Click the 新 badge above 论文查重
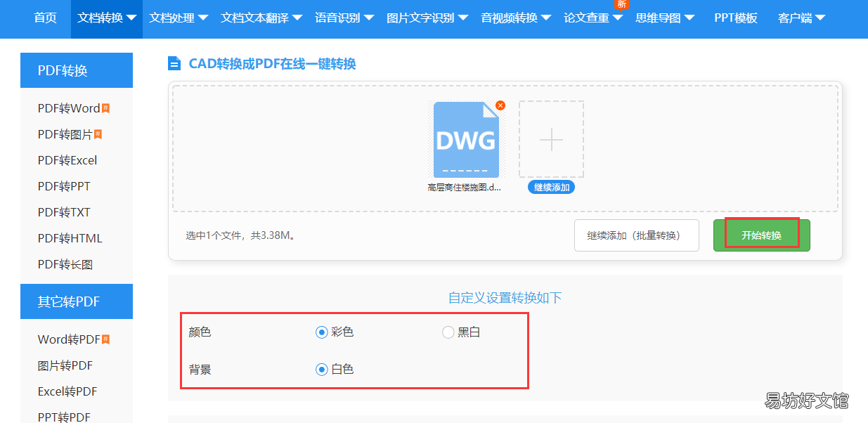This screenshot has height=423, width=868. tap(621, 4)
